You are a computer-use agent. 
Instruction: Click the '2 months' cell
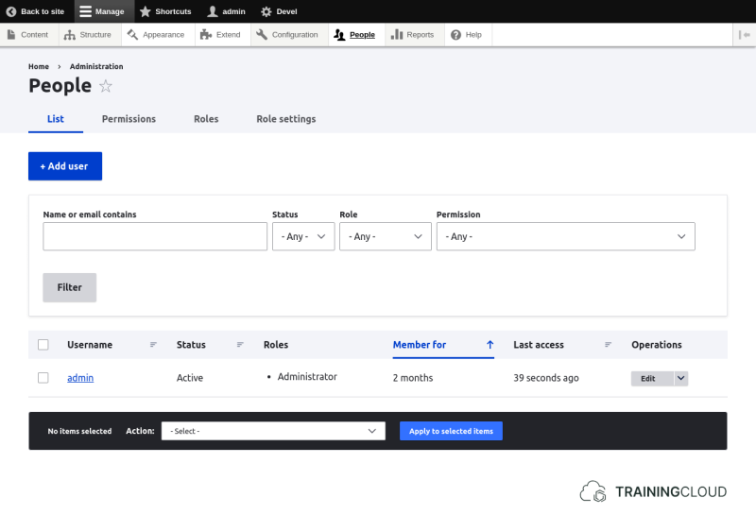pyautogui.click(x=413, y=378)
